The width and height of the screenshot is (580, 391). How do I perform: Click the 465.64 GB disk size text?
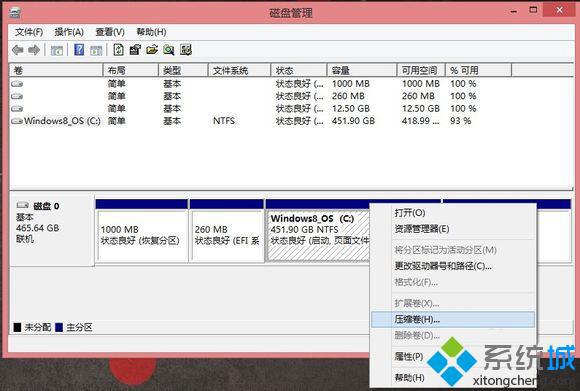click(37, 228)
